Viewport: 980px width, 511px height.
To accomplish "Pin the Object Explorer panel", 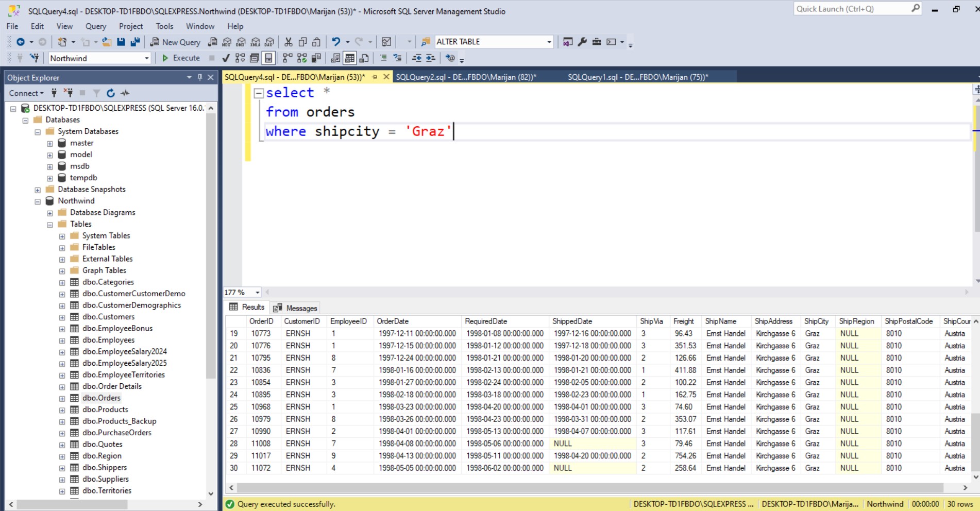I will (200, 77).
